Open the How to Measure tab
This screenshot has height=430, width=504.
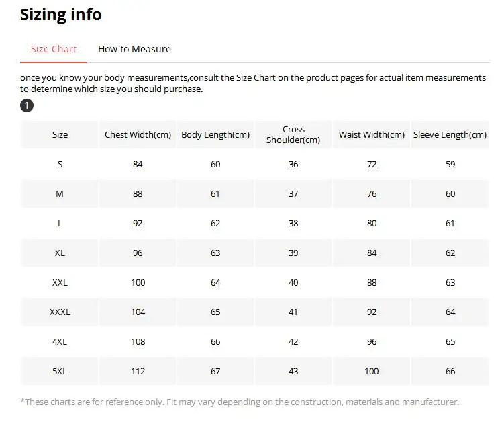tap(134, 49)
